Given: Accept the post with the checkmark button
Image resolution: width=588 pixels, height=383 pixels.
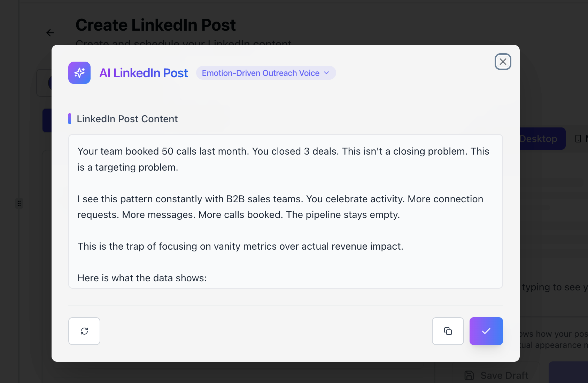Looking at the screenshot, I should pyautogui.click(x=486, y=331).
